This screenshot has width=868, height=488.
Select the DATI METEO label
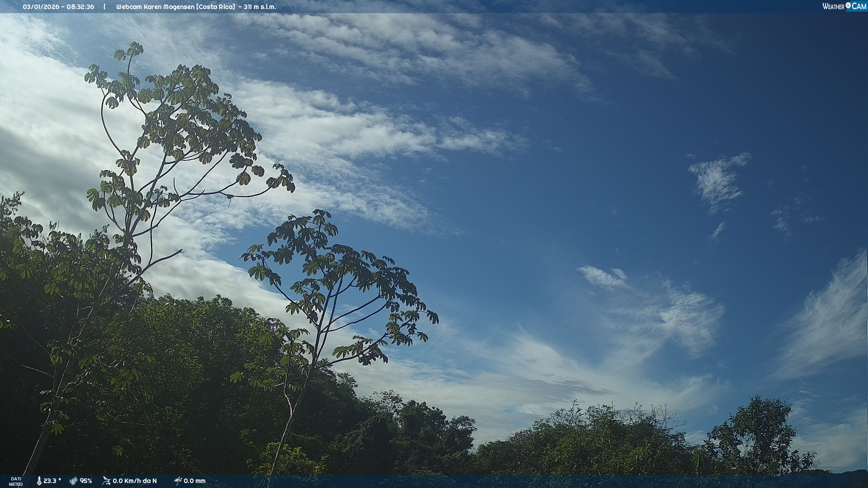tap(16, 481)
